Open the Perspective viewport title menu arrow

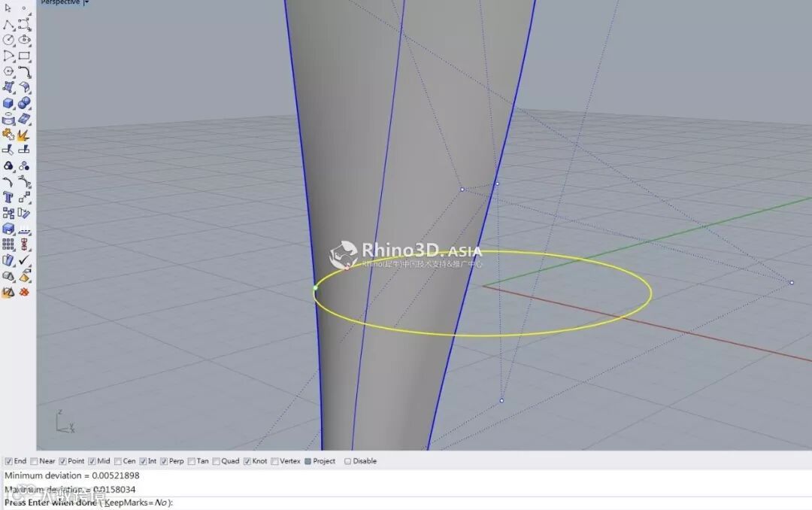pyautogui.click(x=86, y=2)
